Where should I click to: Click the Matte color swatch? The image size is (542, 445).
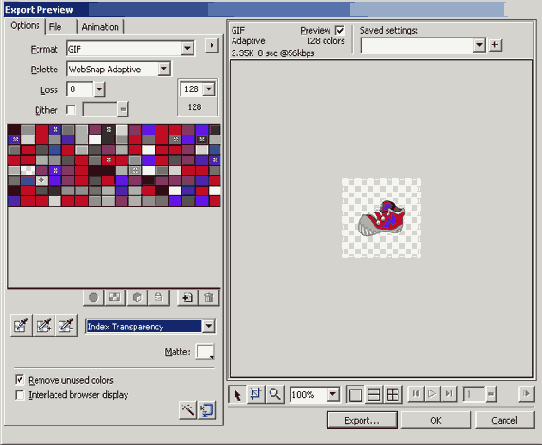click(x=205, y=352)
